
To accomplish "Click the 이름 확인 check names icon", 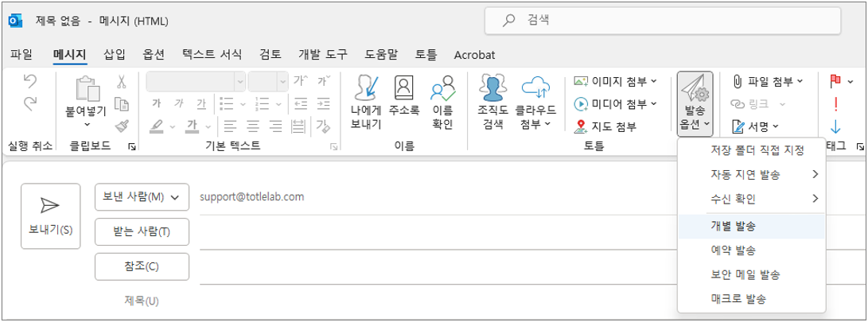I will pyautogui.click(x=442, y=87).
